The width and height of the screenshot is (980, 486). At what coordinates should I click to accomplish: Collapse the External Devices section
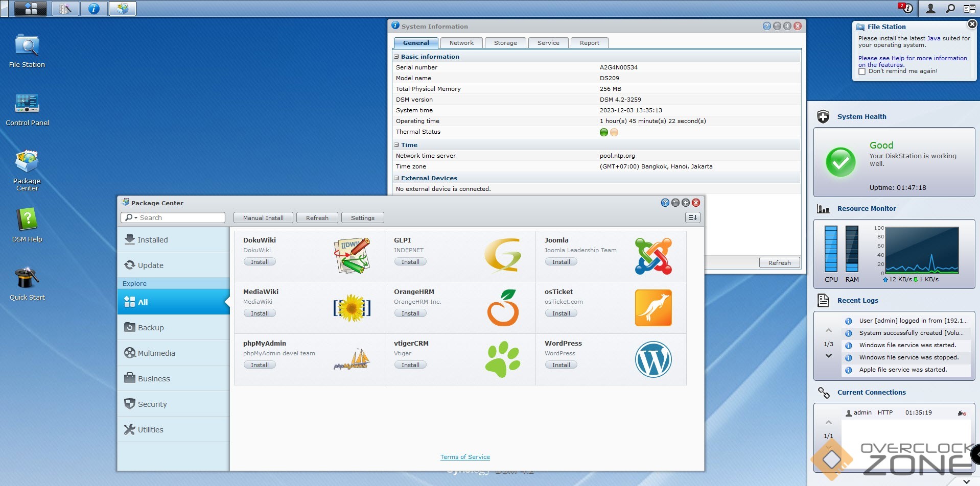click(396, 178)
